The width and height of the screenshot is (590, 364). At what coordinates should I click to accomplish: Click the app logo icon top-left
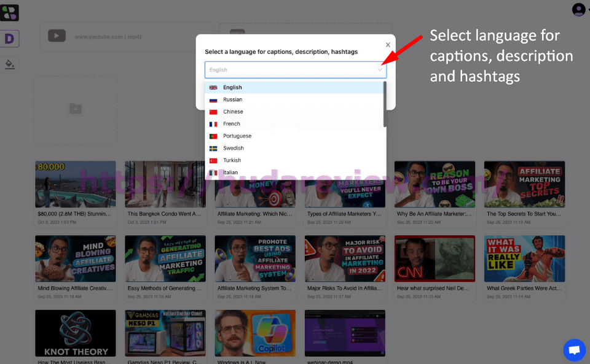tap(9, 13)
